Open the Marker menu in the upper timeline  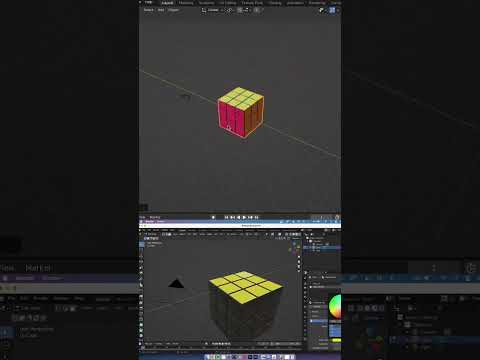(x=155, y=217)
